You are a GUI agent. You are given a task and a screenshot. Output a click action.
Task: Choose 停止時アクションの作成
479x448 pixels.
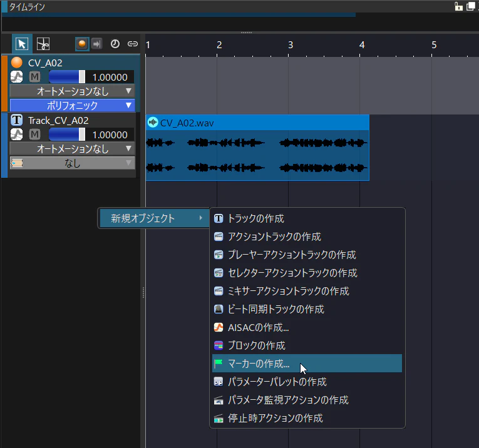tap(307, 418)
